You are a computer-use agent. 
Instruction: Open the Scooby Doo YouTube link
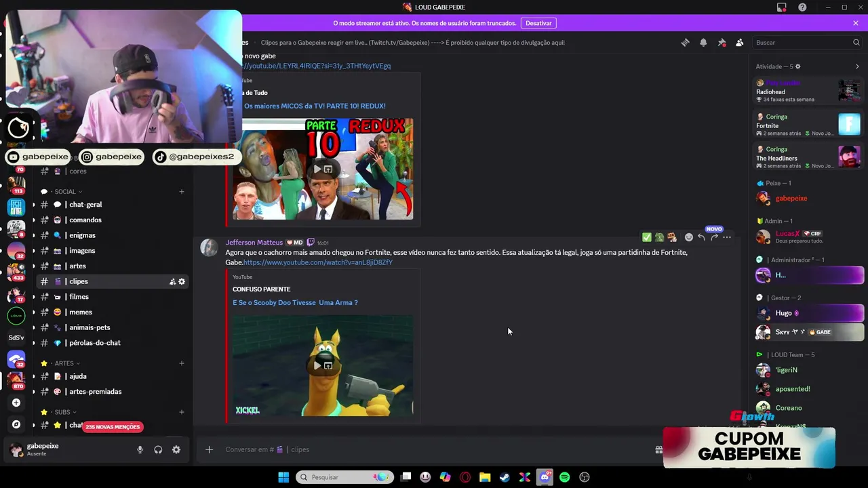[318, 262]
